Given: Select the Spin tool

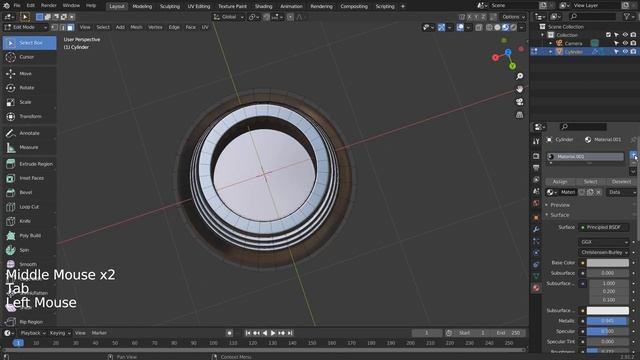Looking at the screenshot, I should pos(29,250).
